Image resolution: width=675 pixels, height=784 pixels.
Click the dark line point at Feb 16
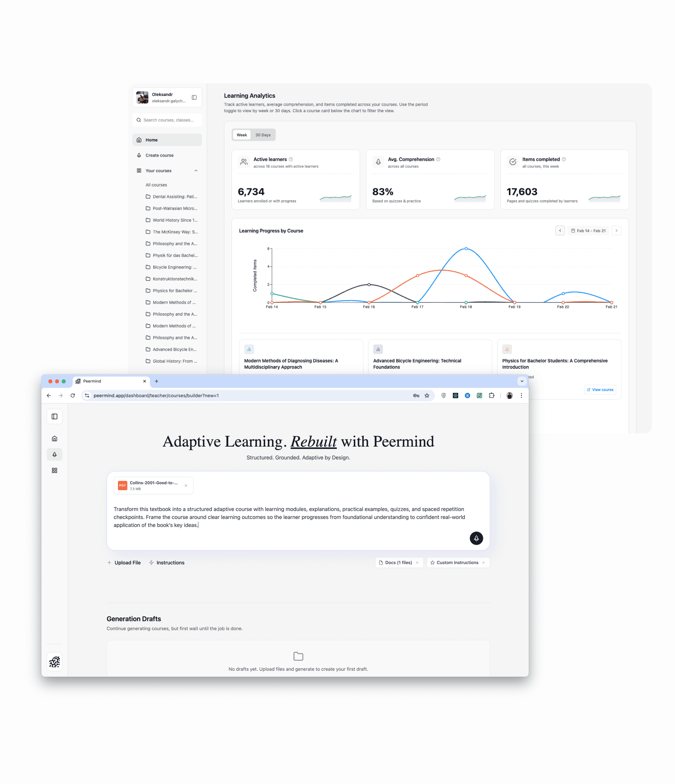click(x=369, y=284)
